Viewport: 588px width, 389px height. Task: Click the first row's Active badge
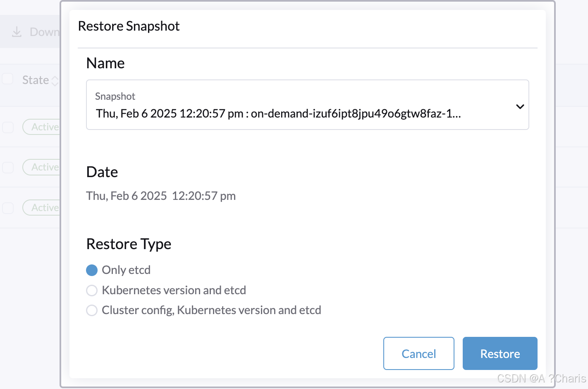42,127
